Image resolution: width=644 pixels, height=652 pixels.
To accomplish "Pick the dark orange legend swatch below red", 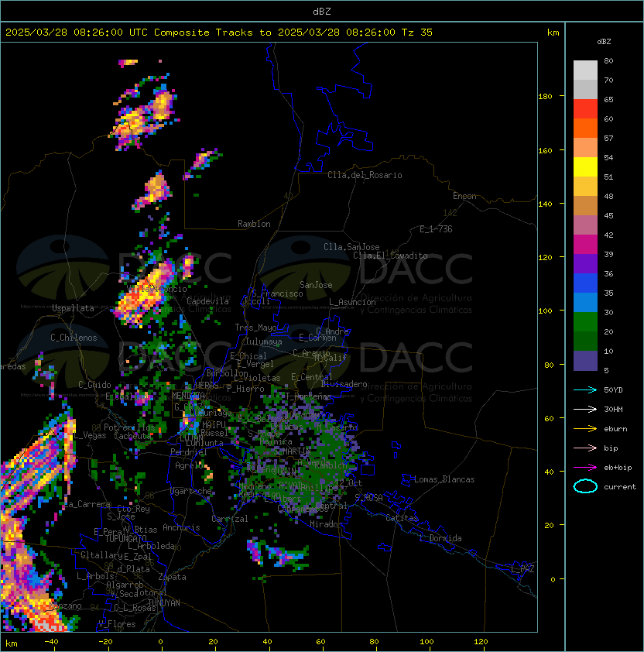I will pos(585,128).
